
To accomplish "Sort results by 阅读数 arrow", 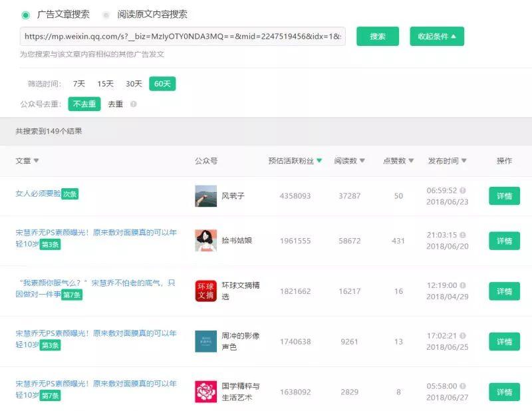I will (362, 160).
